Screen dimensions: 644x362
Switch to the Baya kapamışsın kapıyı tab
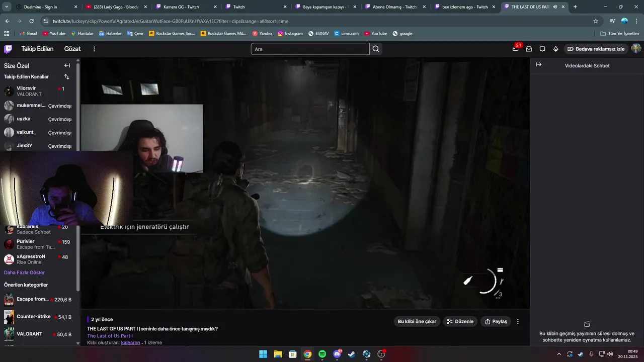coord(326,7)
